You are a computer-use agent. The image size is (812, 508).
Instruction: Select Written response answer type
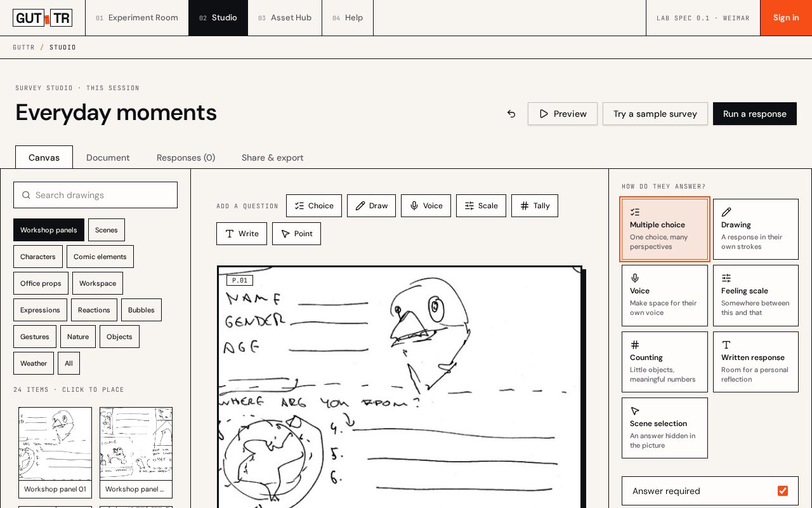coord(756,362)
